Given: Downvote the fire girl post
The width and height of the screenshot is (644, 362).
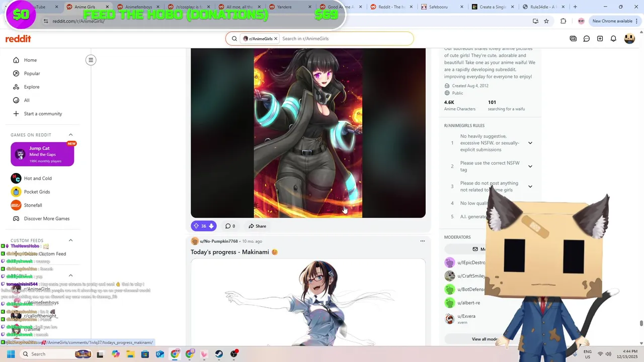Looking at the screenshot, I should pyautogui.click(x=211, y=226).
